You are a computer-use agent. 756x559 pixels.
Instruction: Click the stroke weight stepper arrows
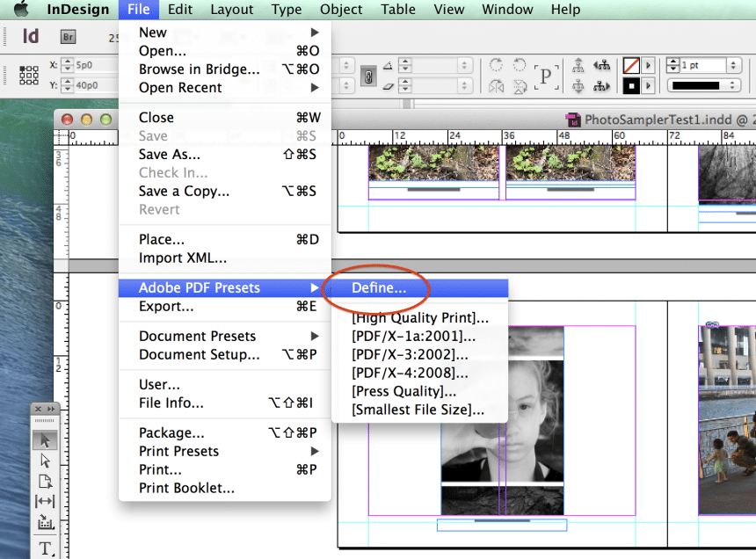tap(673, 65)
